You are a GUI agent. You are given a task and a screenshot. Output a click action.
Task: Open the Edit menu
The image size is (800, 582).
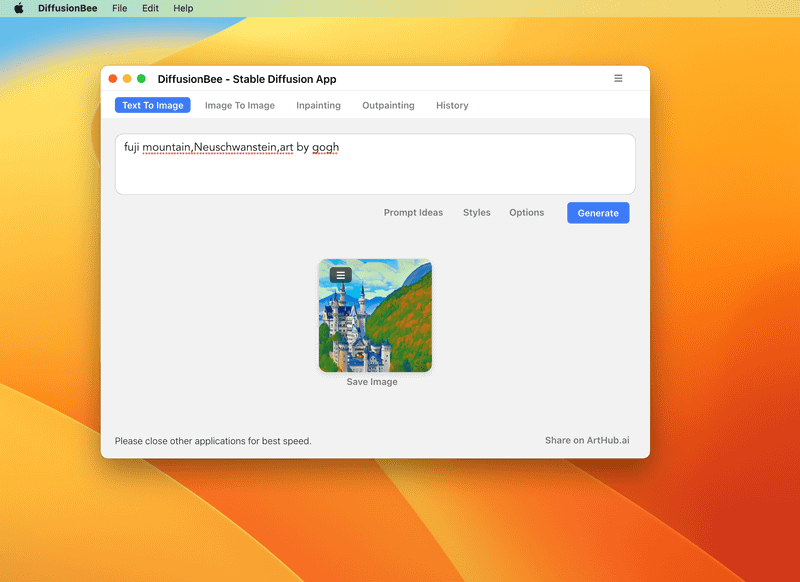150,8
